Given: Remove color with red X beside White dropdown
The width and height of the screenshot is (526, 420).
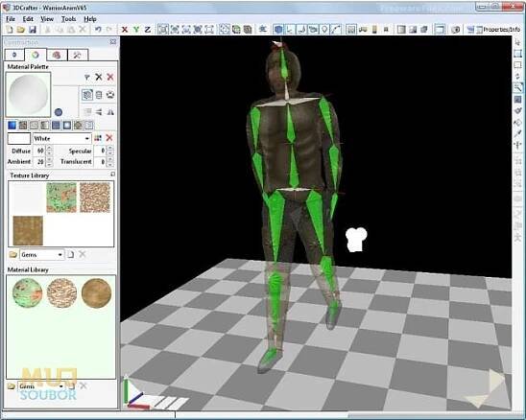Looking at the screenshot, I should pyautogui.click(x=109, y=138).
